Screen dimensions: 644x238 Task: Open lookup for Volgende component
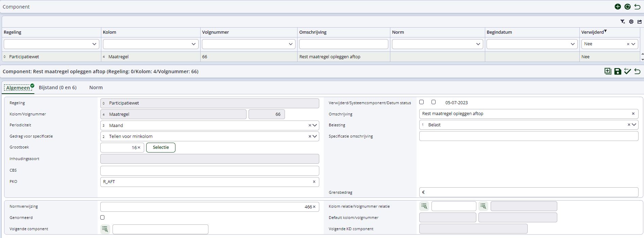[105, 229]
